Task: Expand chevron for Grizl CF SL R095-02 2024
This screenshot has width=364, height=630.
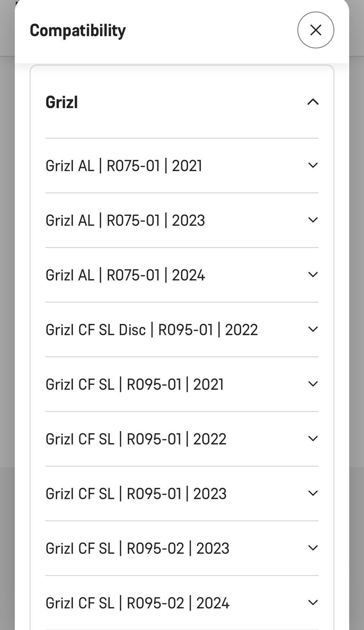Action: point(313,602)
